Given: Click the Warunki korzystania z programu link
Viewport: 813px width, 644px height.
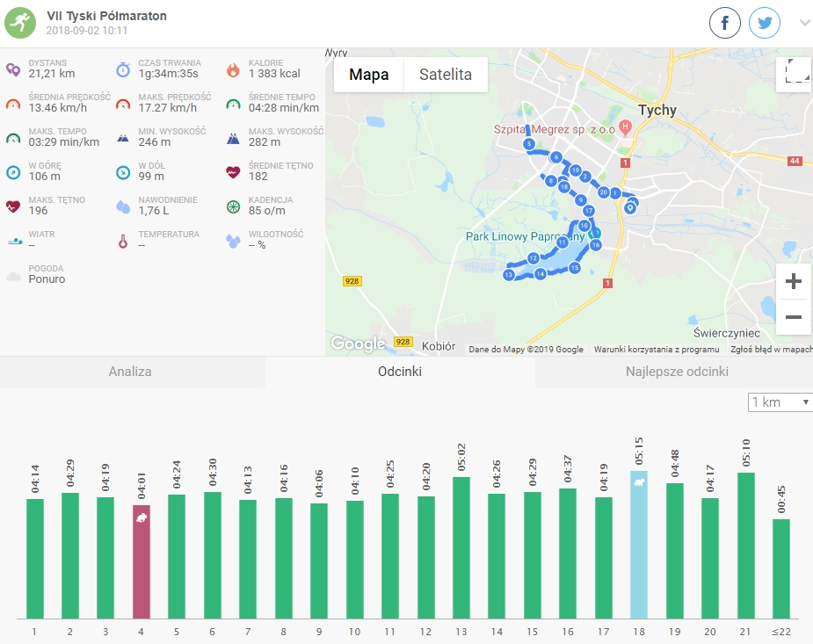Looking at the screenshot, I should click(x=656, y=349).
